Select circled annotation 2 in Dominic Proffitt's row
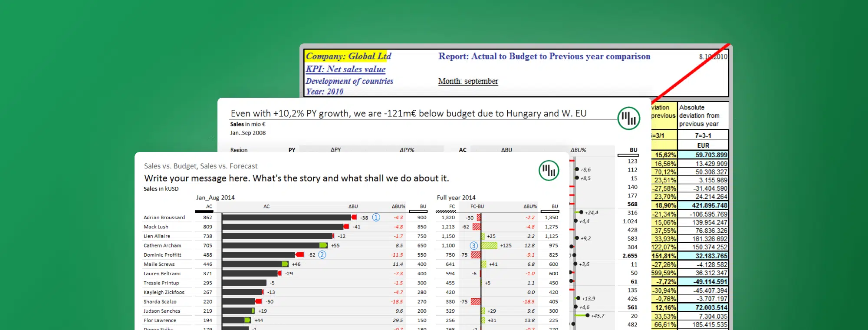The height and width of the screenshot is (330, 868). click(x=322, y=255)
